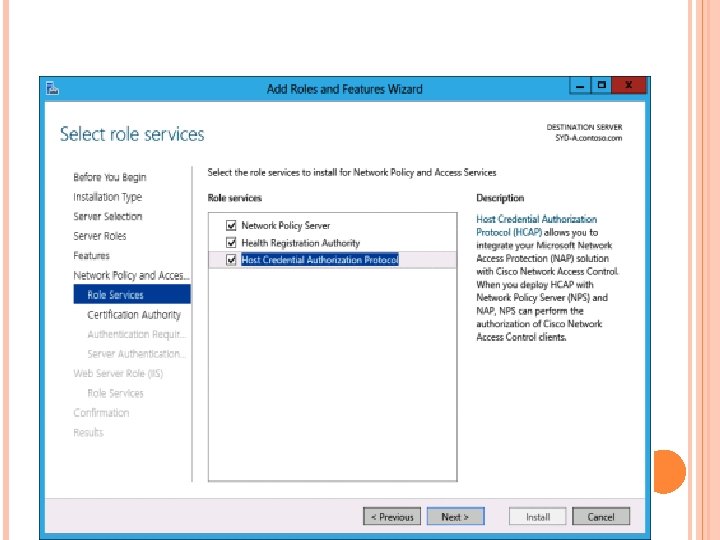Click the Results step

point(88,433)
